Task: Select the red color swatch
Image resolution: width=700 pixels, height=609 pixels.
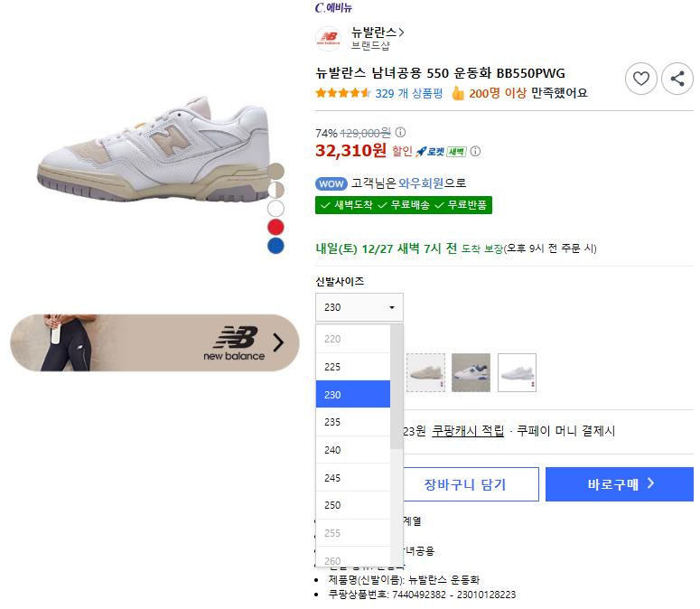Action: click(276, 227)
